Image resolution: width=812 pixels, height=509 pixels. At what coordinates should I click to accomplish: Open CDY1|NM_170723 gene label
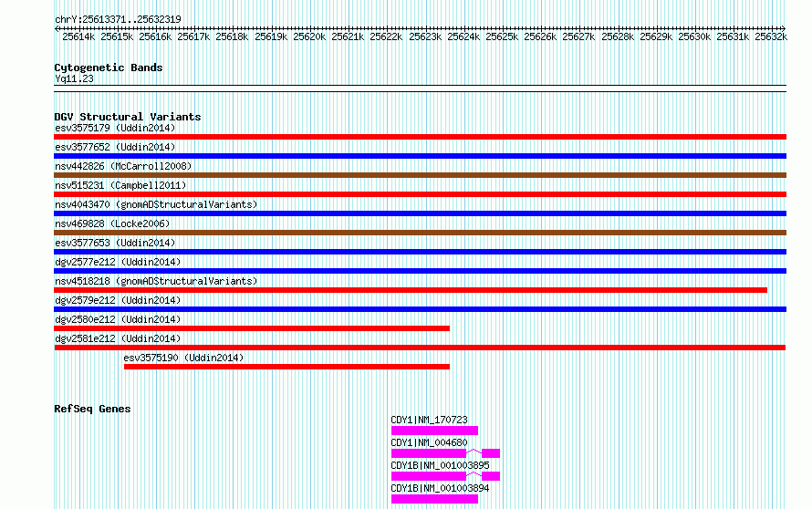coord(430,420)
